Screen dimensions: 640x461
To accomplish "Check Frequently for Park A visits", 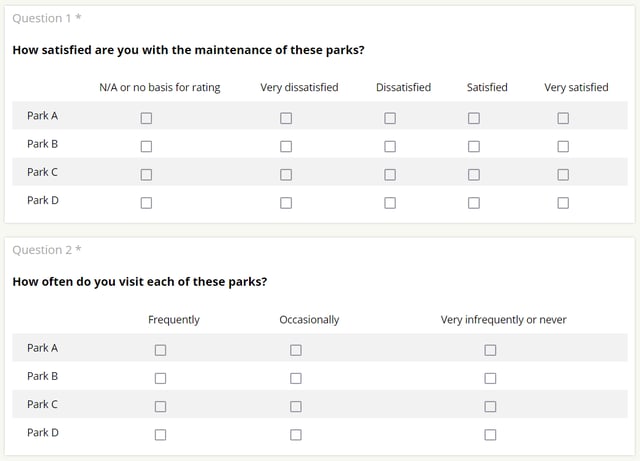I will point(160,350).
